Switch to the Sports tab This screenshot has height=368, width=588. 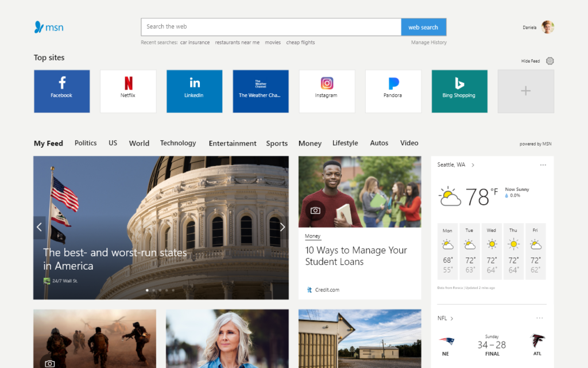277,143
